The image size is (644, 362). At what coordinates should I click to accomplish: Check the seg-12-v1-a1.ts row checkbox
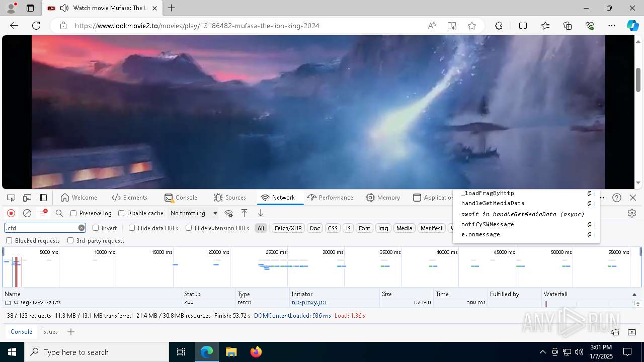8,303
